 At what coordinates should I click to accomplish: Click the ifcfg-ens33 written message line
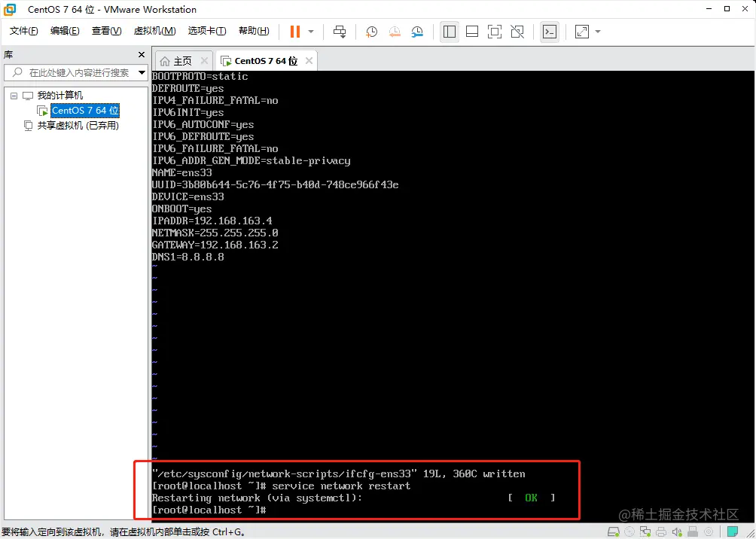click(x=338, y=474)
